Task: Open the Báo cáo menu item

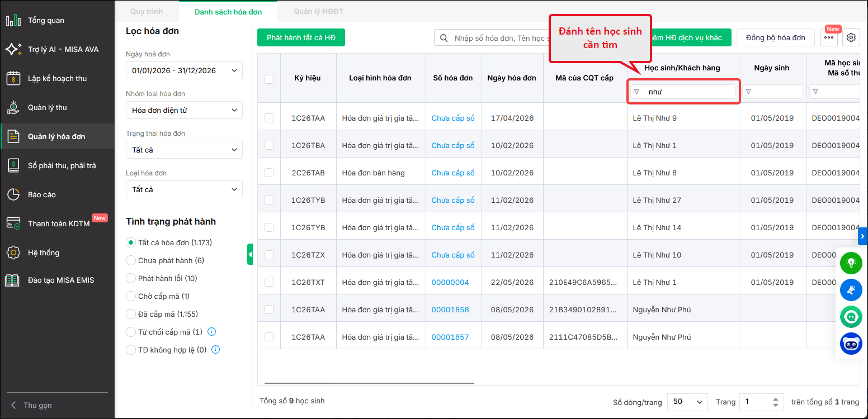Action: pos(57,194)
